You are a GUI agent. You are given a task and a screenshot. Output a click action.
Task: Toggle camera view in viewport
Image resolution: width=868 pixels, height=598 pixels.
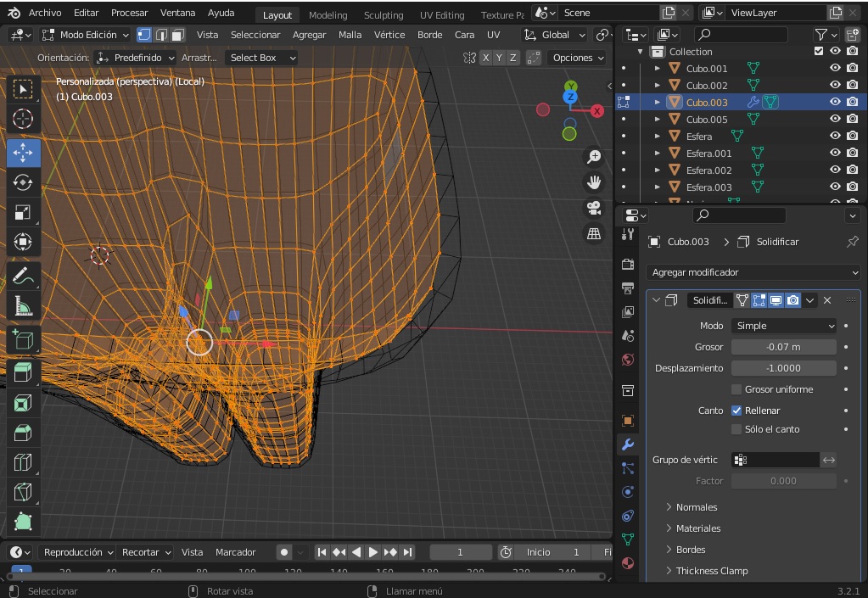(x=594, y=208)
